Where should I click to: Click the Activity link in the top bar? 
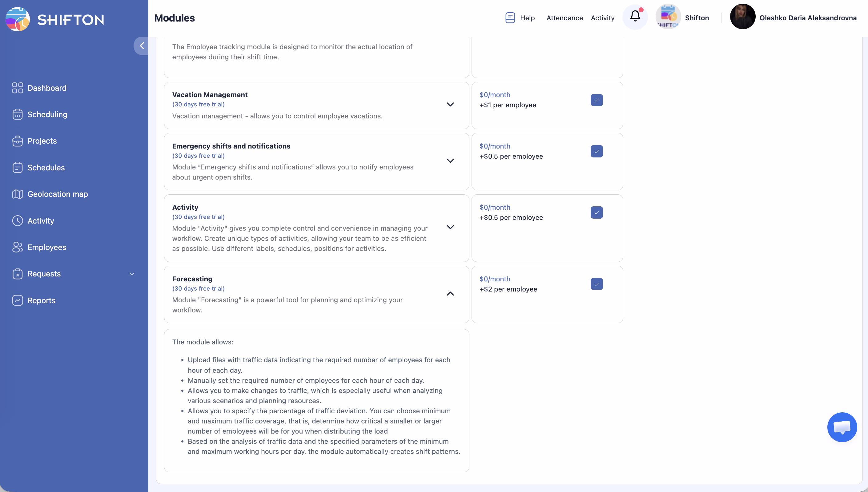coord(602,18)
